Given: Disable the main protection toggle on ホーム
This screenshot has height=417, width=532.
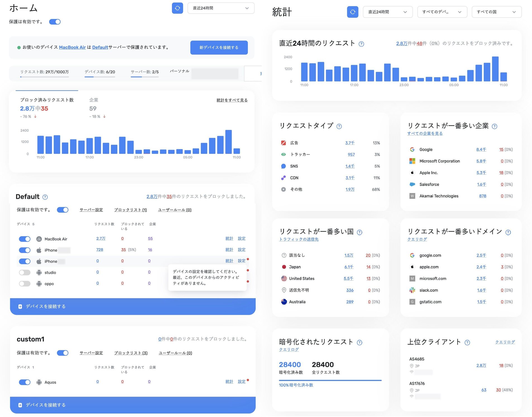Looking at the screenshot, I should pyautogui.click(x=55, y=21).
